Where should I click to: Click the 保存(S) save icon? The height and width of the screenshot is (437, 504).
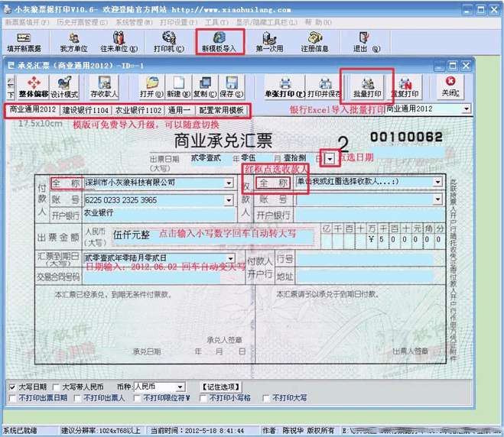coord(232,87)
